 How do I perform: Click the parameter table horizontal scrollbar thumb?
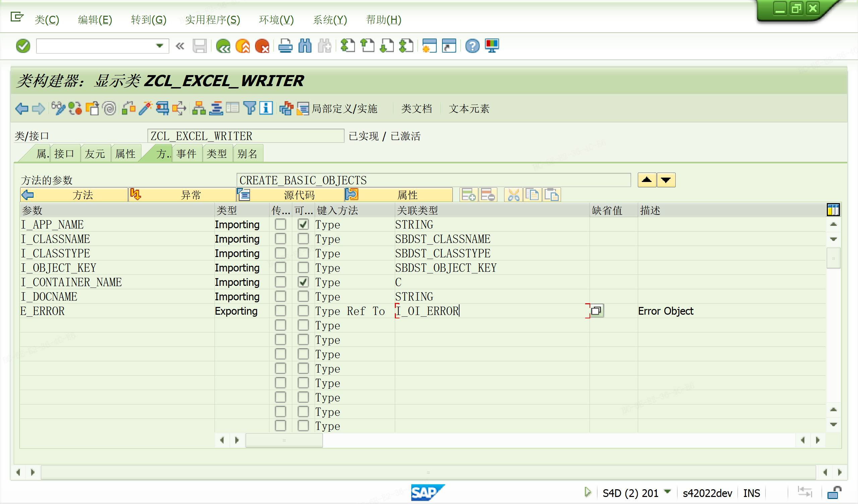[x=284, y=440]
